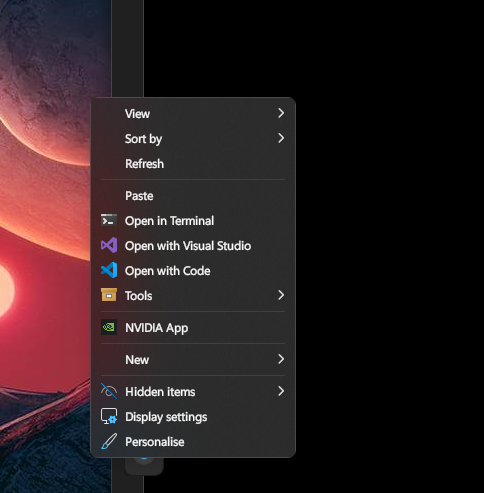Screen dimensions: 484x493
Task: Choose Personalise from the context menu
Action: [193, 442]
